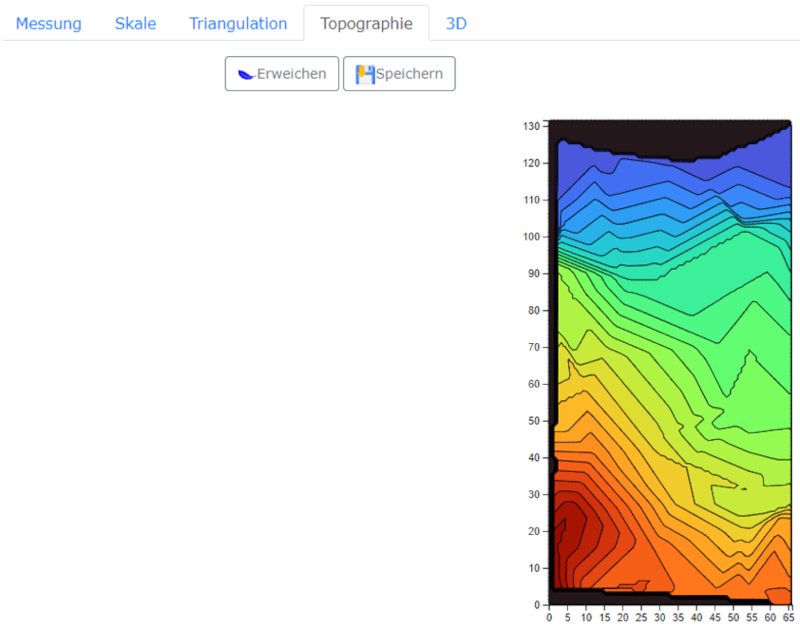
Task: Click the active Topographie tab
Action: (x=366, y=23)
